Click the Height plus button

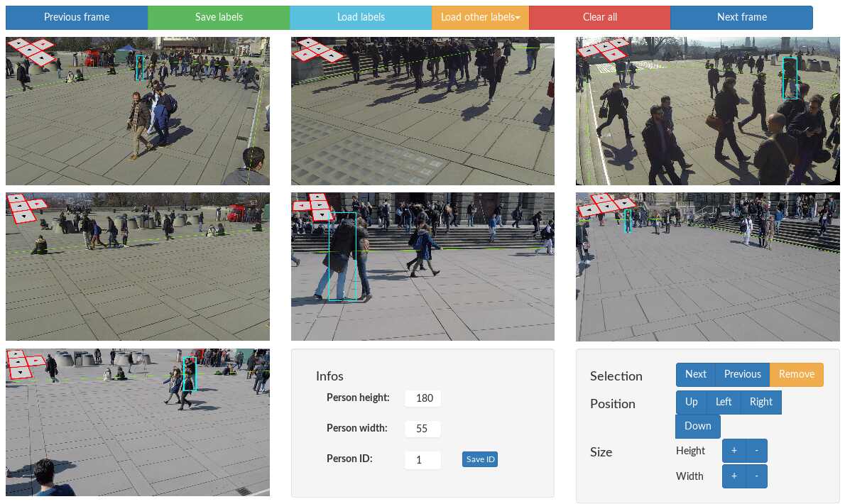point(734,451)
